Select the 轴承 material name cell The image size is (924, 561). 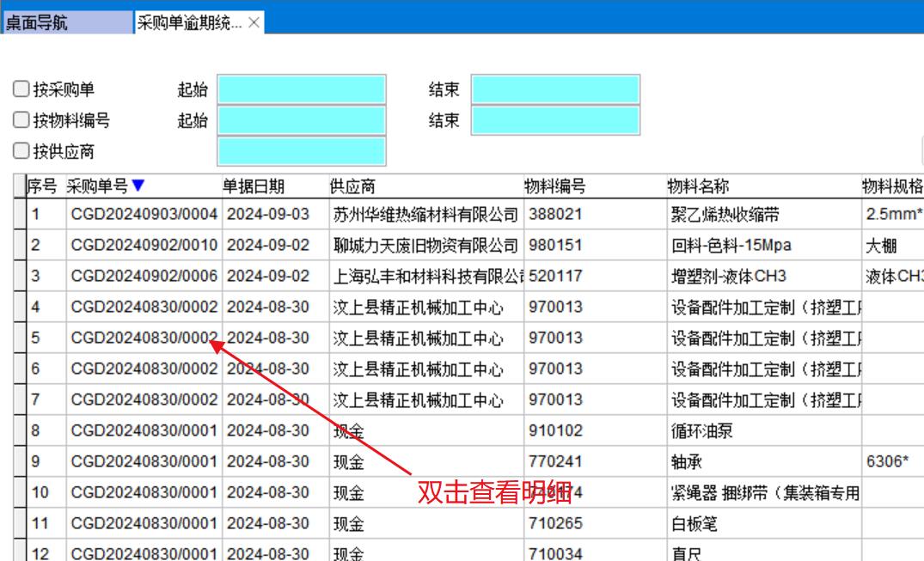pos(688,462)
